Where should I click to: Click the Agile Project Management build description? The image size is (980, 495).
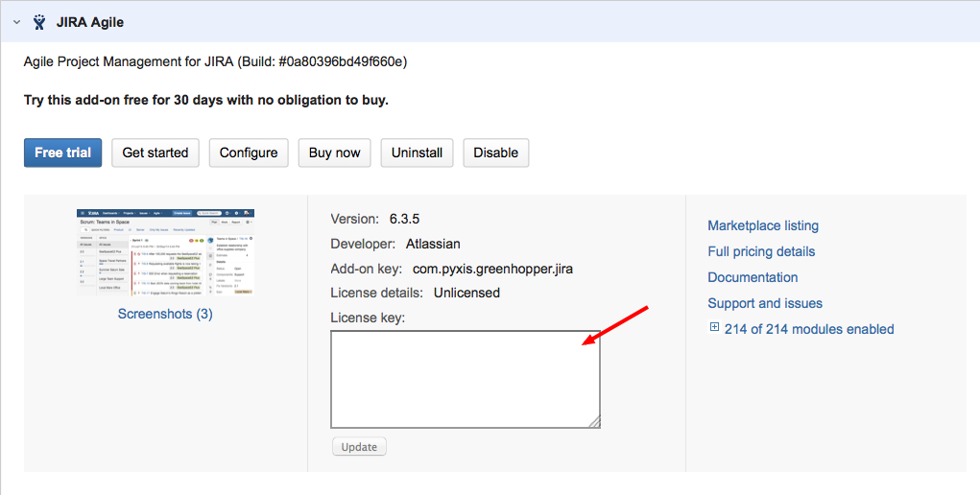point(215,61)
